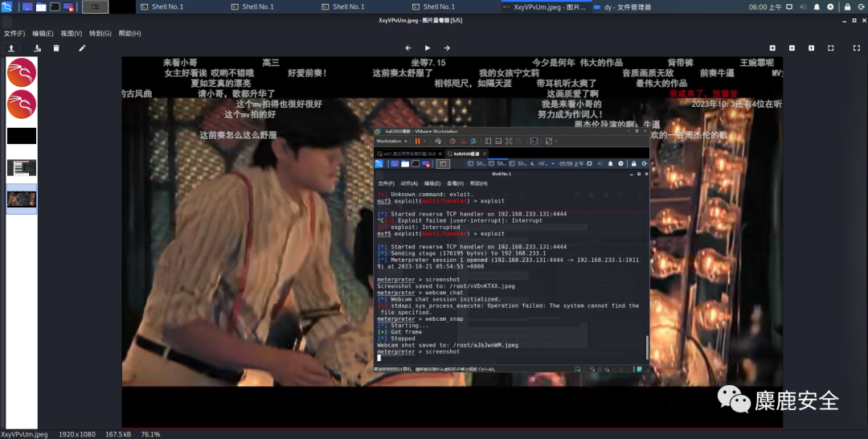Click the save-a-copy toolbar icon

click(x=37, y=48)
